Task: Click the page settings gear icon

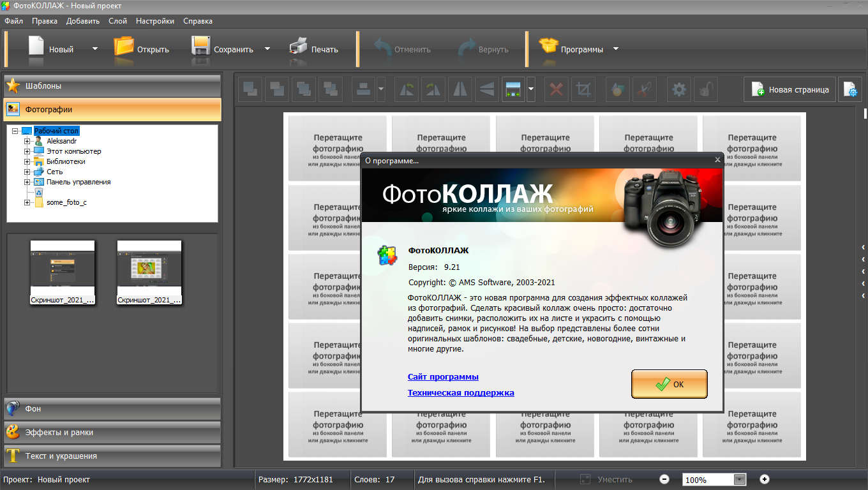Action: [x=850, y=89]
